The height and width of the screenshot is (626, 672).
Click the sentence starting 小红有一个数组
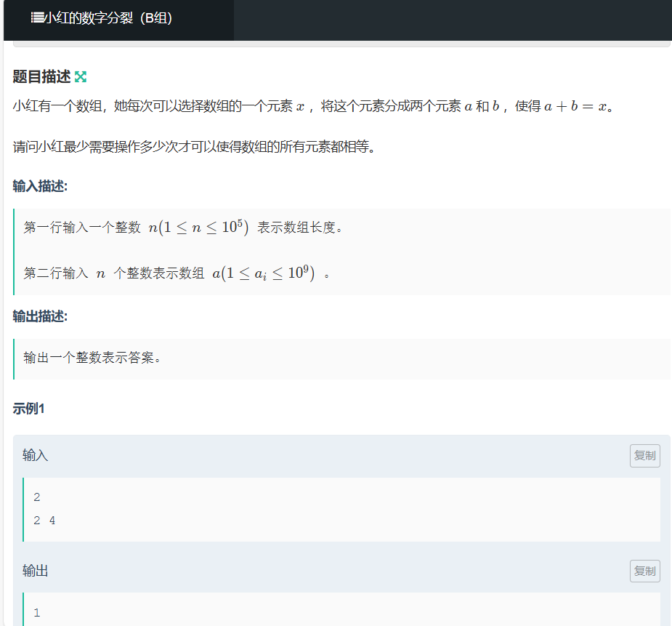[313, 106]
